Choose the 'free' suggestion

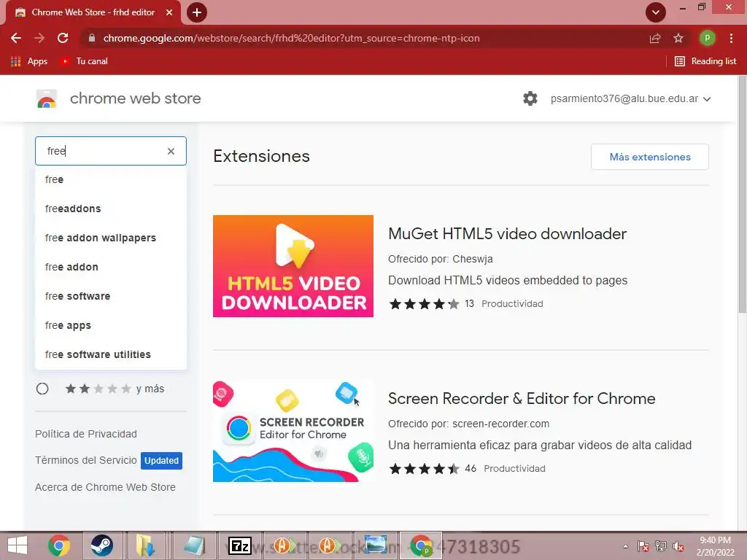(111, 179)
